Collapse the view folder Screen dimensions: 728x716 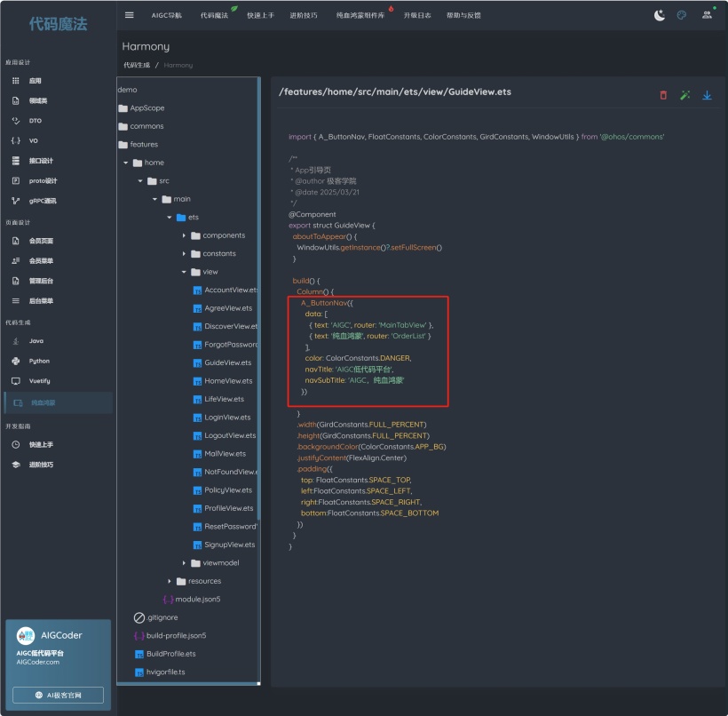click(184, 272)
